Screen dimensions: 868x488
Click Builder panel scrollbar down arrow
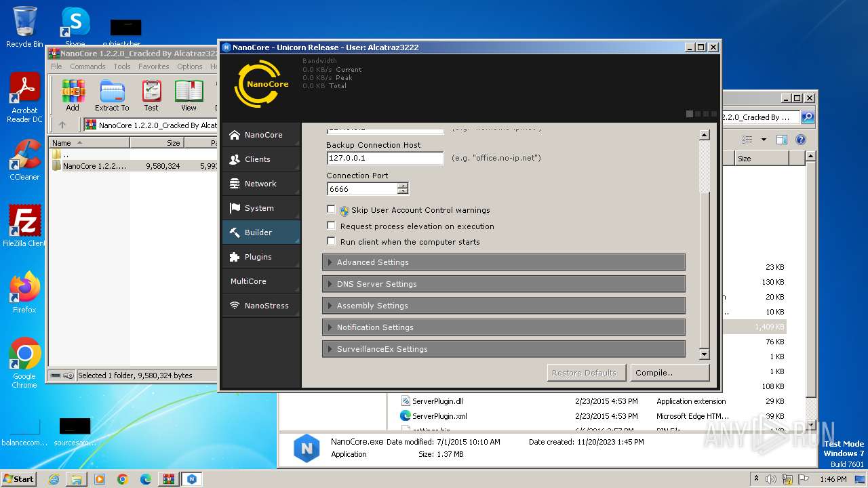[704, 354]
